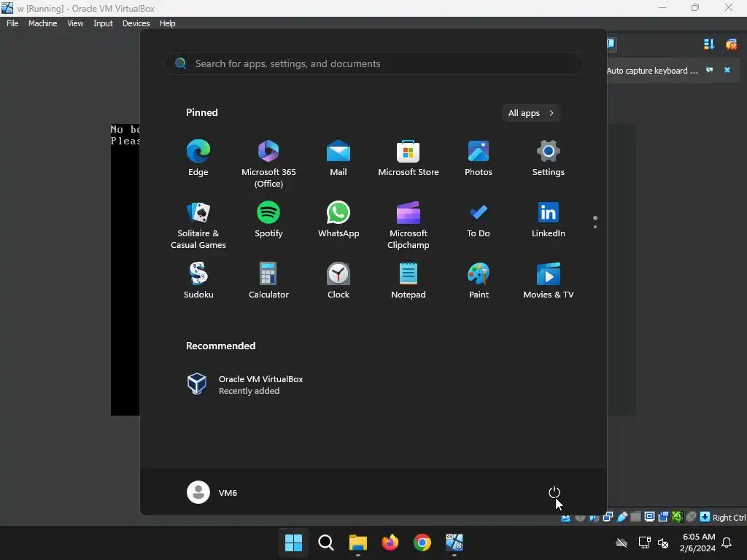747x560 pixels.
Task: Click the Right Ctrl host key indicator
Action: [x=729, y=518]
